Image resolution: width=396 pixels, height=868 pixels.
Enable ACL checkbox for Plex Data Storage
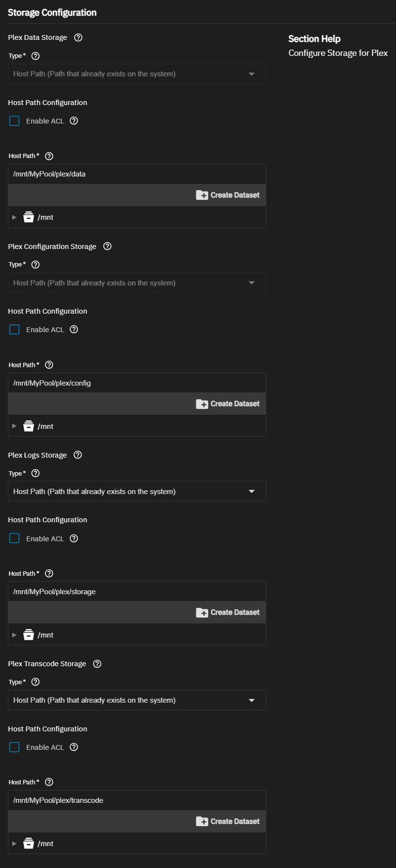[15, 121]
